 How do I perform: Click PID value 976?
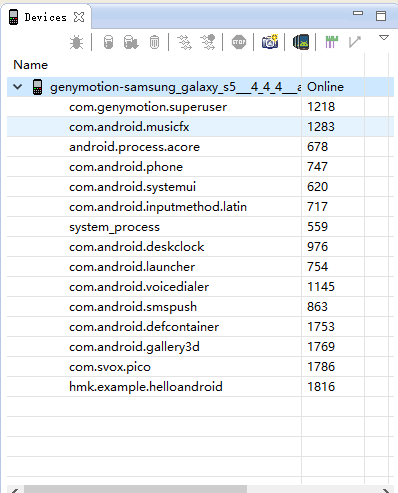click(x=318, y=247)
